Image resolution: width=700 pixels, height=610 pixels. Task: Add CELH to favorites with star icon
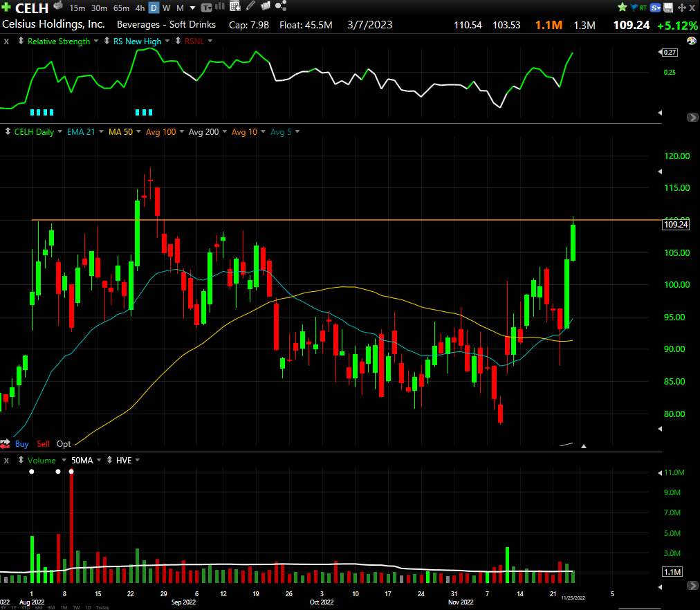[623, 8]
